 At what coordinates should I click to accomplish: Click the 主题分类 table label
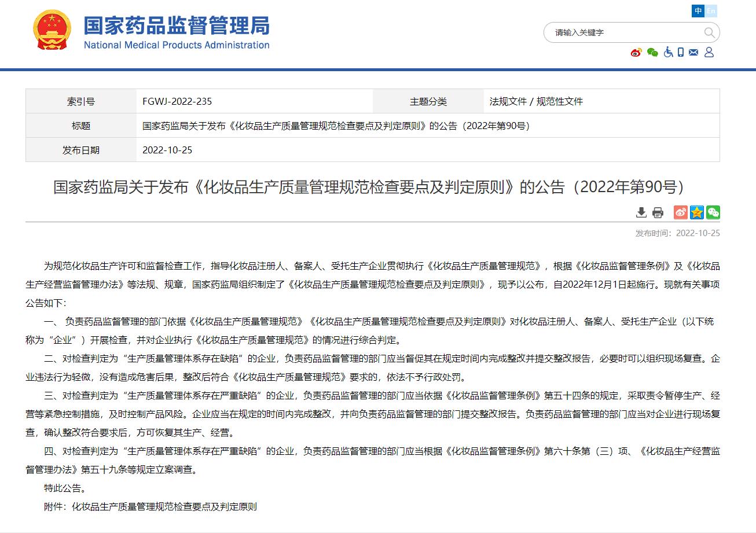(x=428, y=101)
